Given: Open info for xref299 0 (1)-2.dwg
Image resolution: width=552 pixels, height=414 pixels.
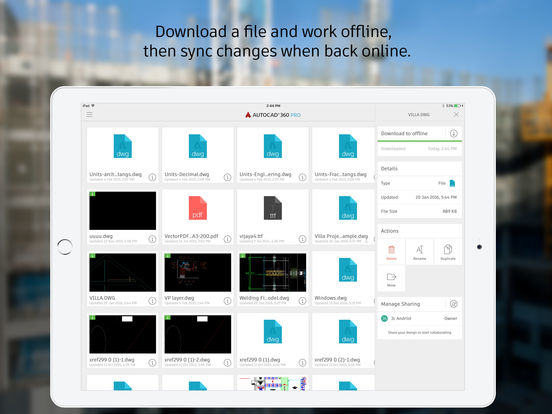Looking at the screenshot, I should 227,363.
